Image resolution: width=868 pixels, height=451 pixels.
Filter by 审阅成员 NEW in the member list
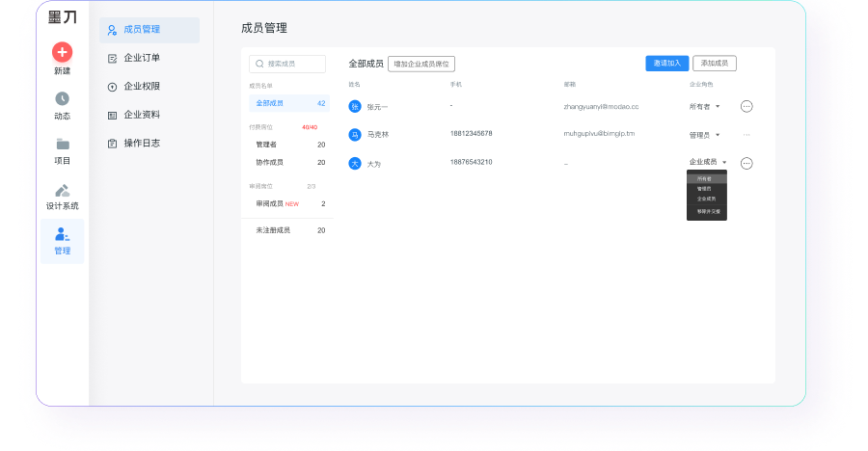click(x=289, y=203)
